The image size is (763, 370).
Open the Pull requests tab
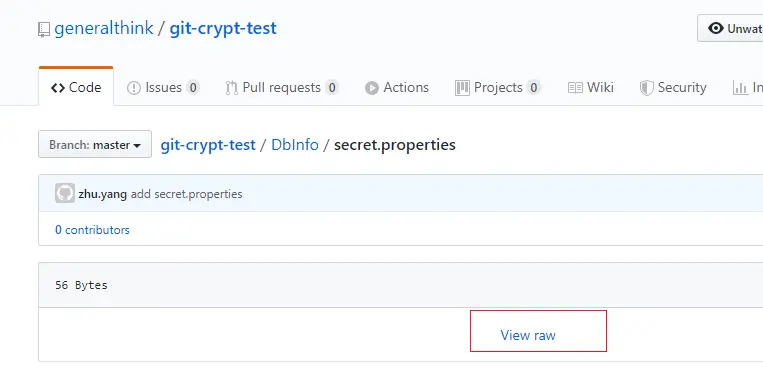click(x=281, y=88)
